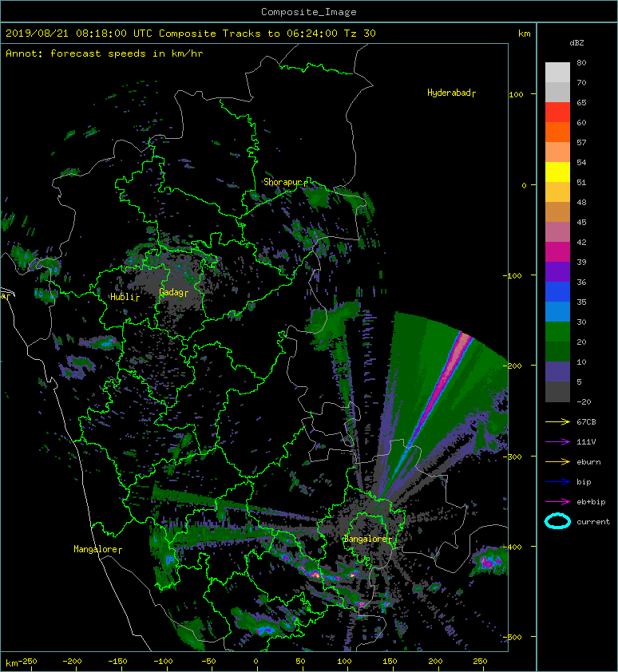Viewport: 618px width, 672px height.
Task: Click the -250 tick label on horizontal axis
Action: point(27,662)
